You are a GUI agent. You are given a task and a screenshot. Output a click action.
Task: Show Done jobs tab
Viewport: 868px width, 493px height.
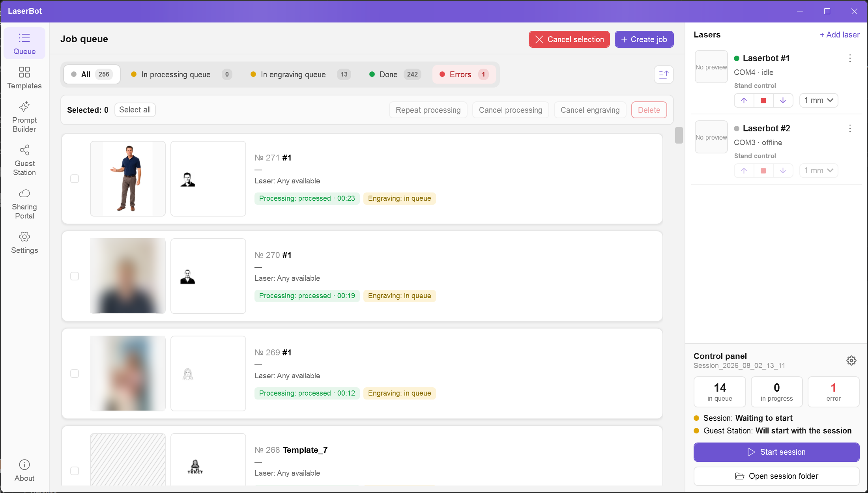[x=395, y=75]
